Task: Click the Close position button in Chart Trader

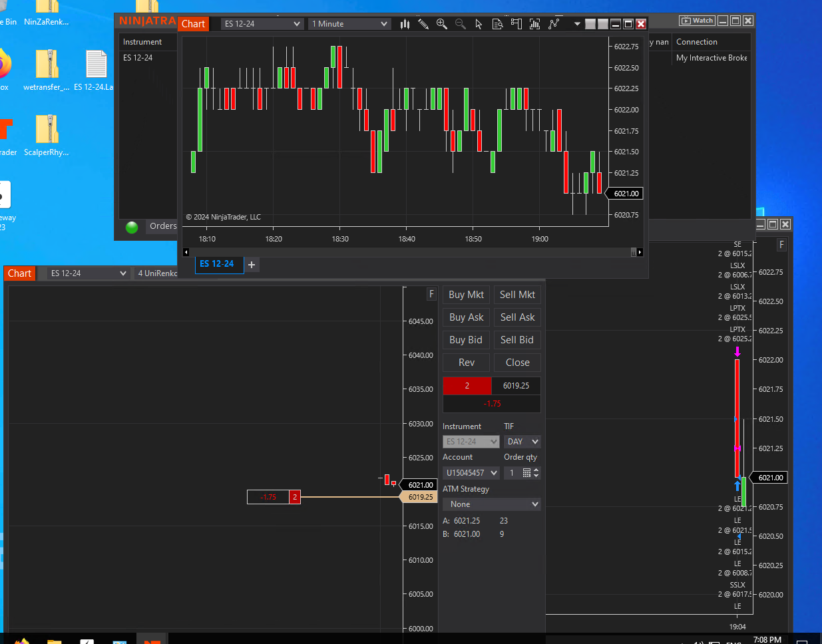Action: pos(517,363)
